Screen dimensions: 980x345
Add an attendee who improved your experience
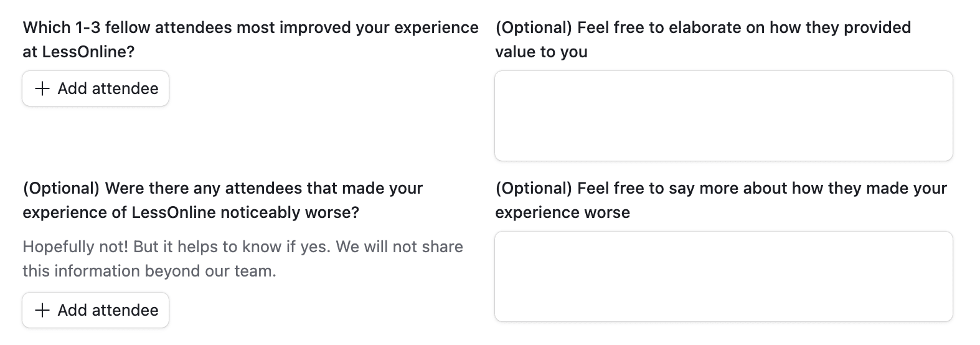pyautogui.click(x=96, y=88)
